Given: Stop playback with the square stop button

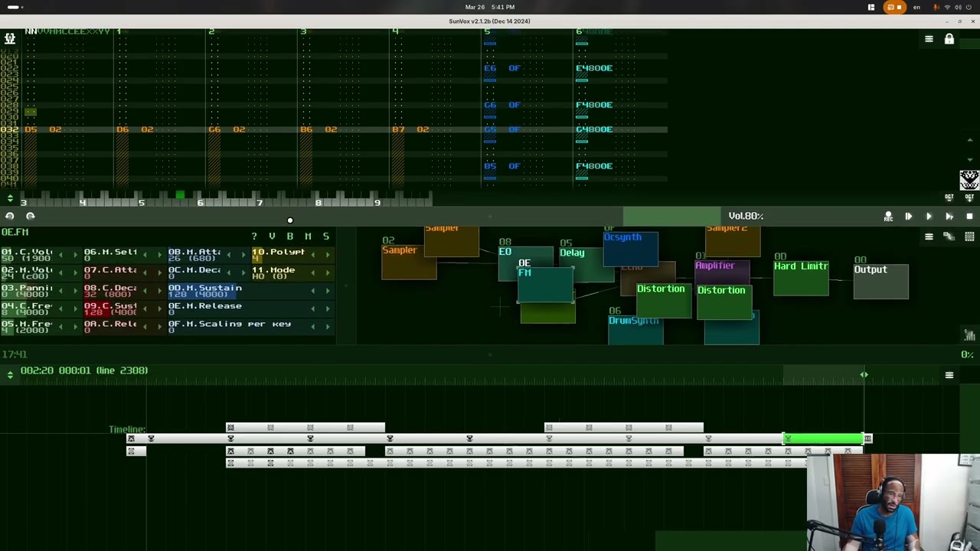Looking at the screenshot, I should tap(969, 217).
